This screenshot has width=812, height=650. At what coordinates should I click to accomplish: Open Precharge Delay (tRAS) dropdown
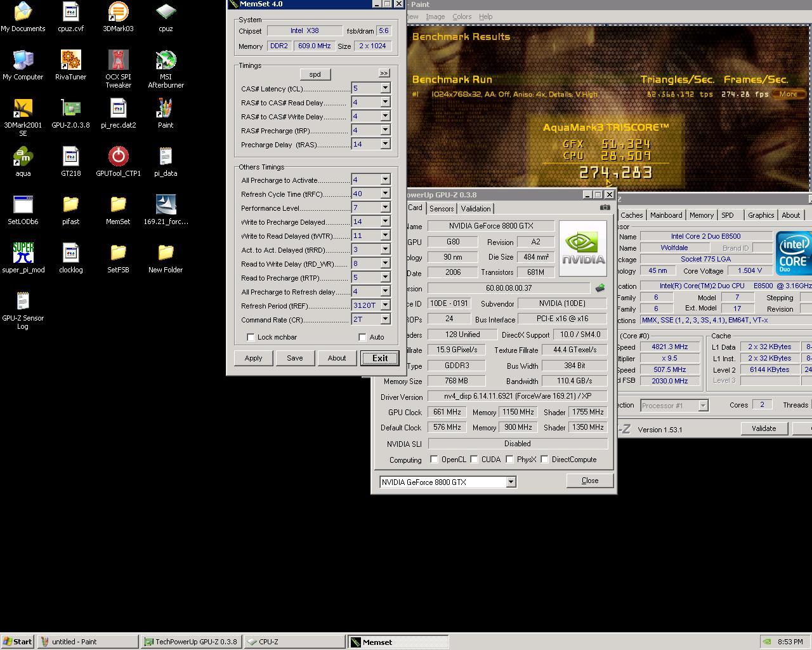pyautogui.click(x=385, y=144)
